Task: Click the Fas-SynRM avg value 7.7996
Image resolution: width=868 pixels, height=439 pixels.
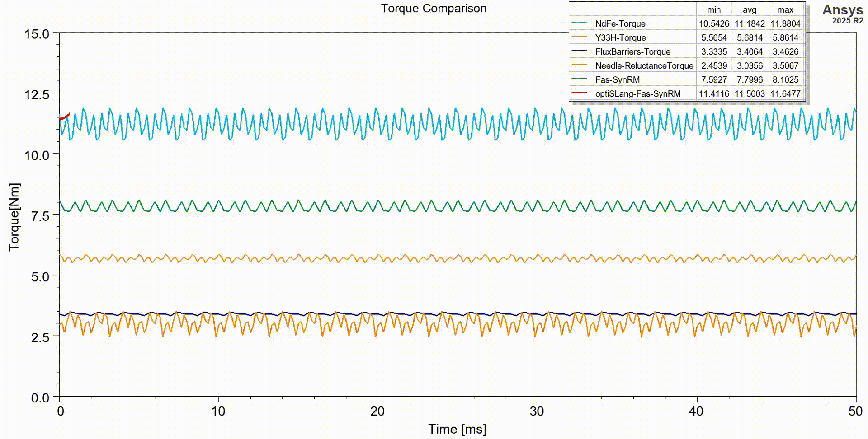Action: [x=750, y=79]
